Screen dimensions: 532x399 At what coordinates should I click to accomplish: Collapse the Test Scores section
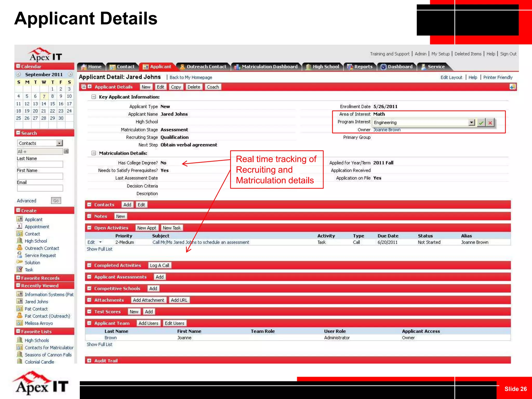[x=89, y=311]
